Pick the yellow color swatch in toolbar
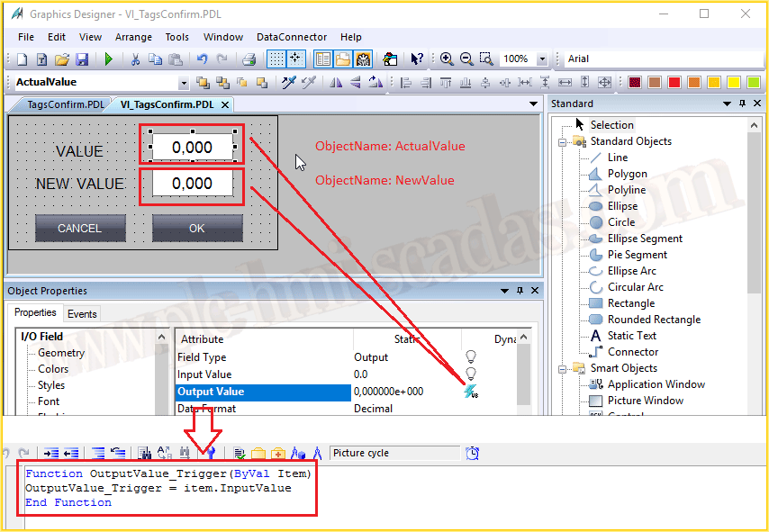This screenshot has height=532, width=769. 733,83
